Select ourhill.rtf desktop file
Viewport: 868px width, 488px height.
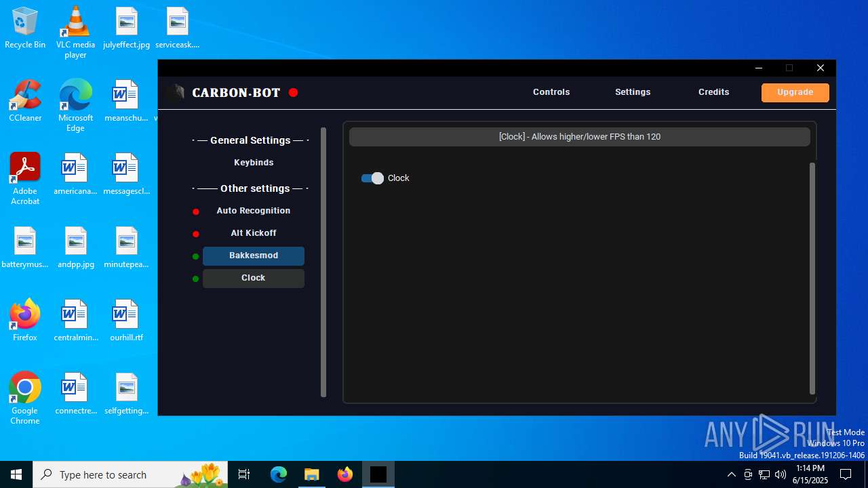126,321
